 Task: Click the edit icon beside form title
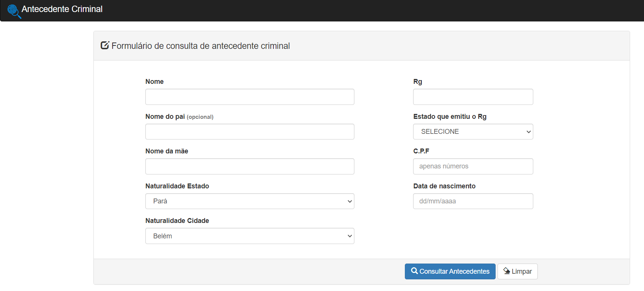pos(105,45)
